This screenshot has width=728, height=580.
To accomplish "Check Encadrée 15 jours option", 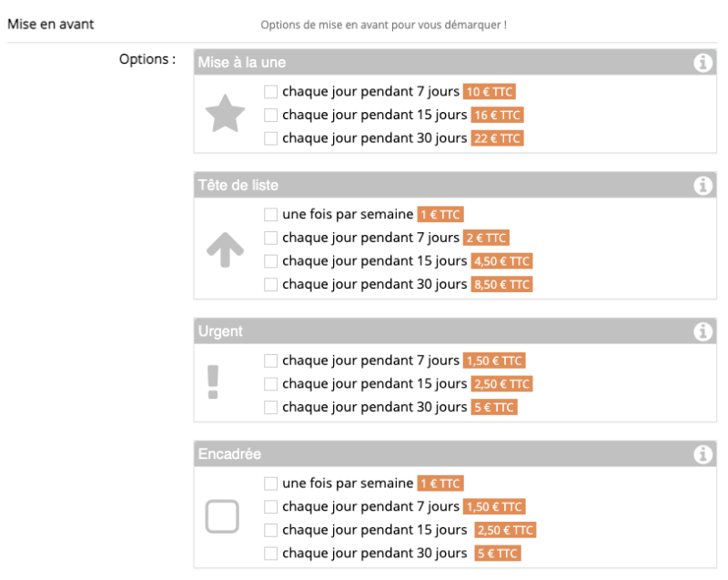I will [x=270, y=530].
